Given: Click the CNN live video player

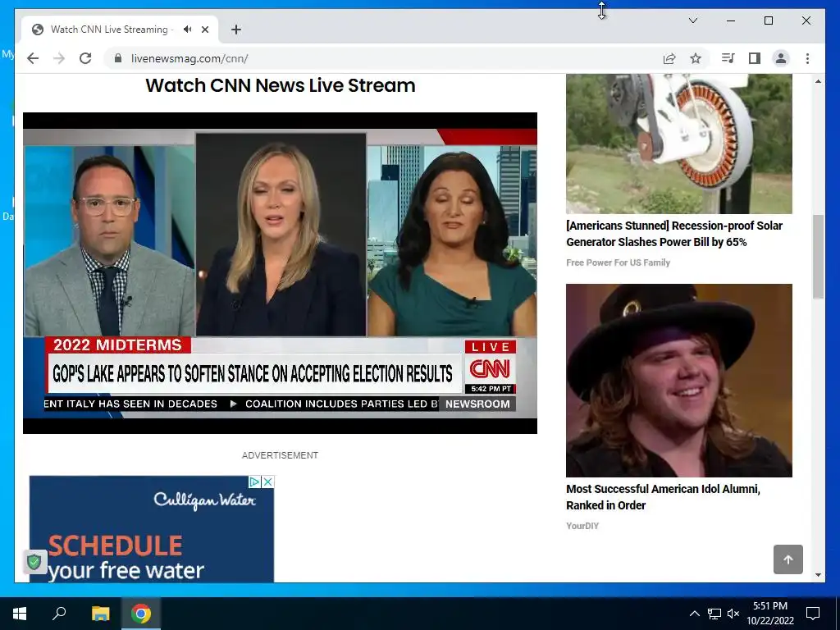Looking at the screenshot, I should 281,272.
